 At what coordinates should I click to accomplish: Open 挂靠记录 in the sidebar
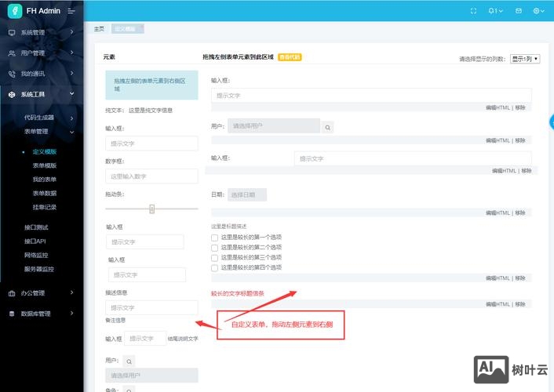click(45, 207)
